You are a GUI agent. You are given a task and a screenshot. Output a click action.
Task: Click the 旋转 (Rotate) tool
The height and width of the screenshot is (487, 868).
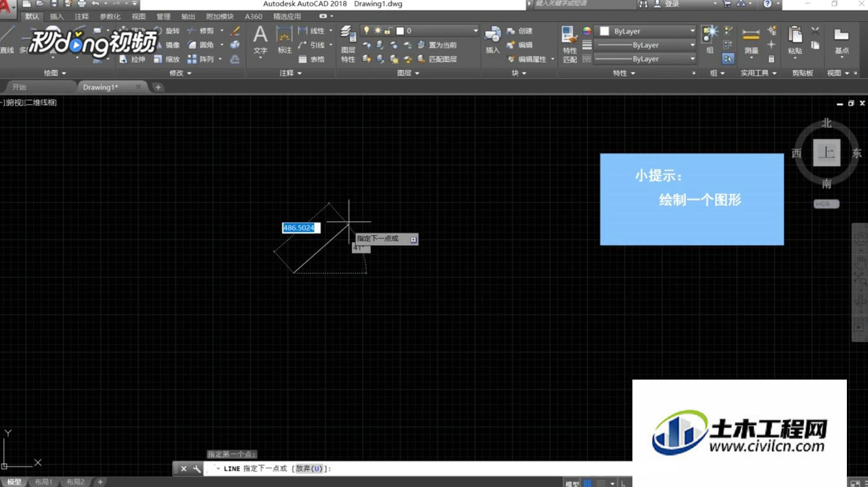point(166,31)
